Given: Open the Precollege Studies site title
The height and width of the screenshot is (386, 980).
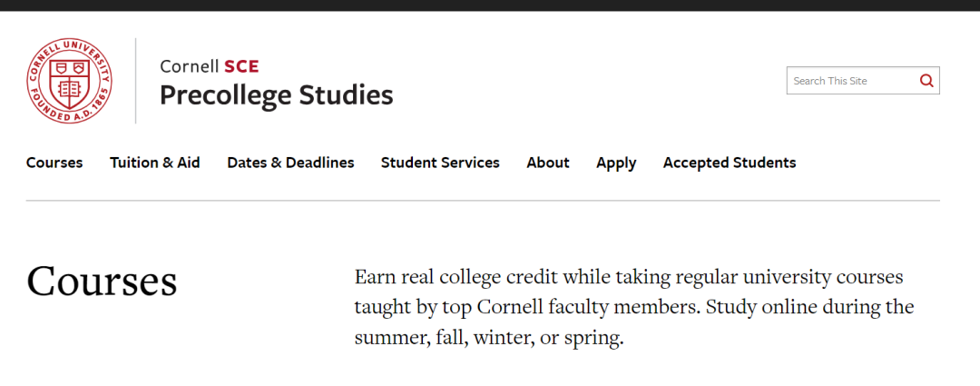Looking at the screenshot, I should point(276,94).
